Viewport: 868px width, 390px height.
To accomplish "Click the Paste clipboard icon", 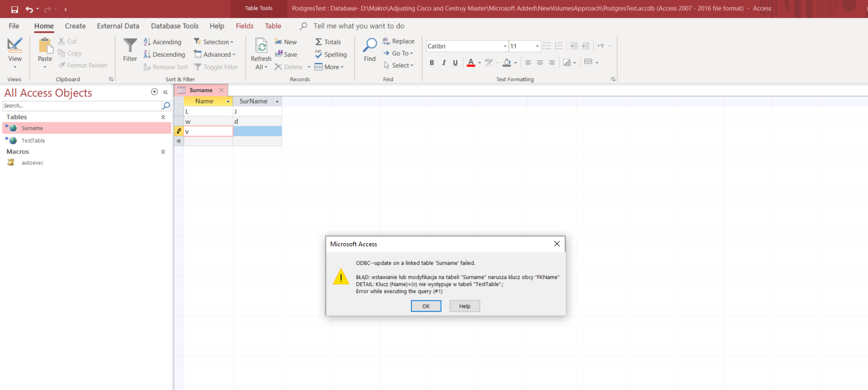I will [x=45, y=46].
